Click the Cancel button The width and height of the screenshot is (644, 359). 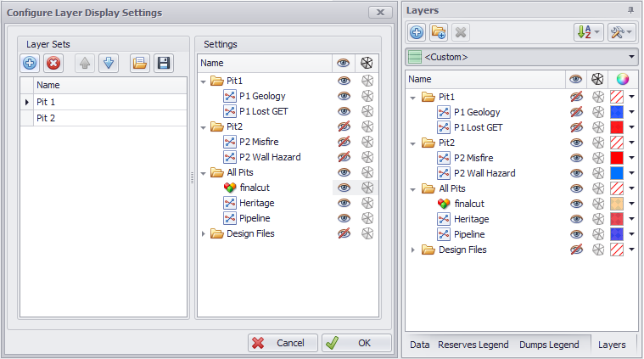click(283, 343)
